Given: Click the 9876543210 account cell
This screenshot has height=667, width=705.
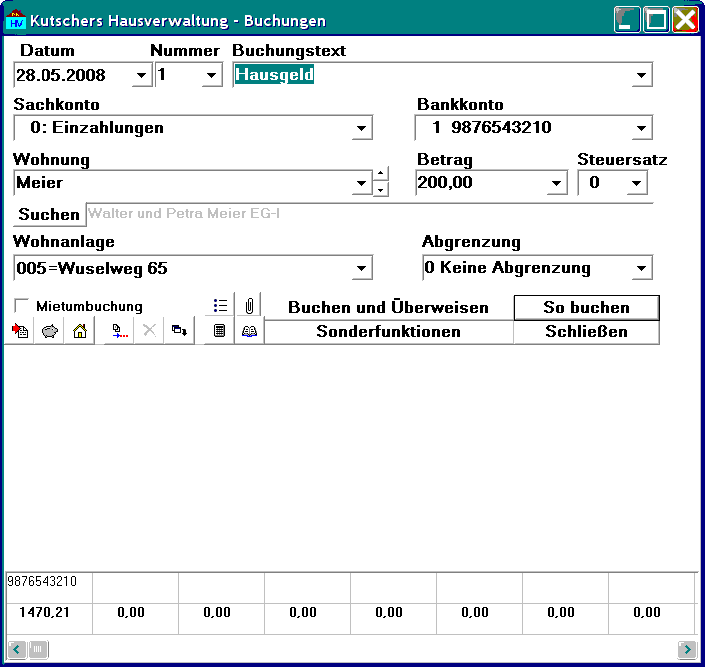Looking at the screenshot, I should click(49, 588).
